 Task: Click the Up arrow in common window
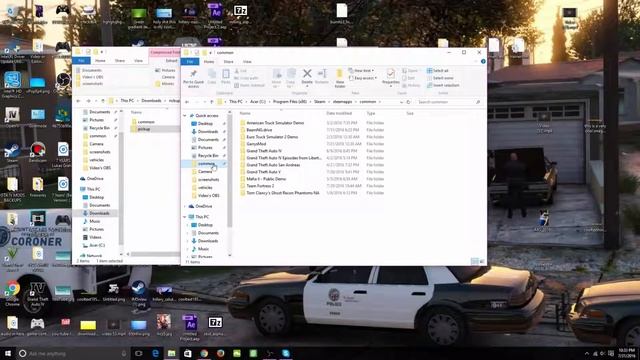211,102
